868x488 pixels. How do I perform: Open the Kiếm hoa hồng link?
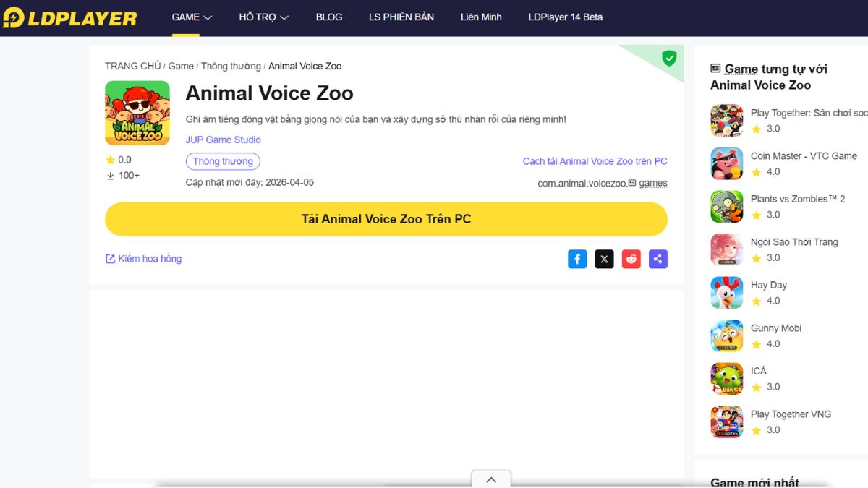143,259
